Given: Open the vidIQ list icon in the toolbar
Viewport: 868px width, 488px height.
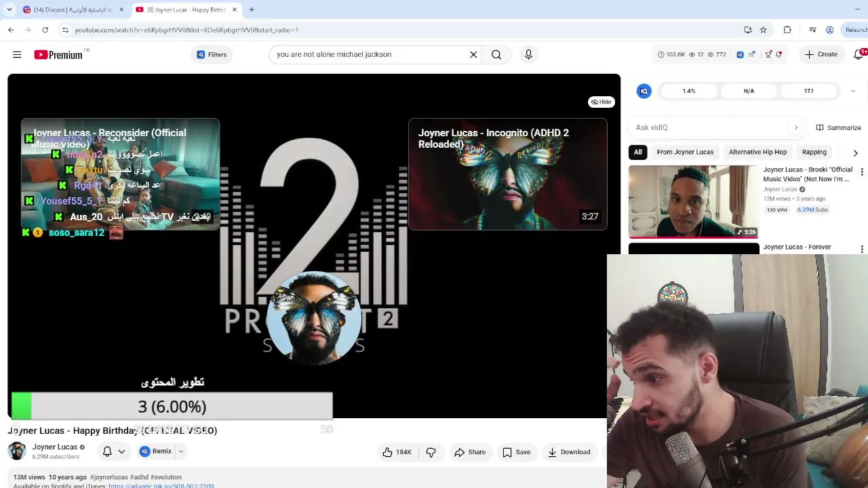Looking at the screenshot, I should [752, 54].
